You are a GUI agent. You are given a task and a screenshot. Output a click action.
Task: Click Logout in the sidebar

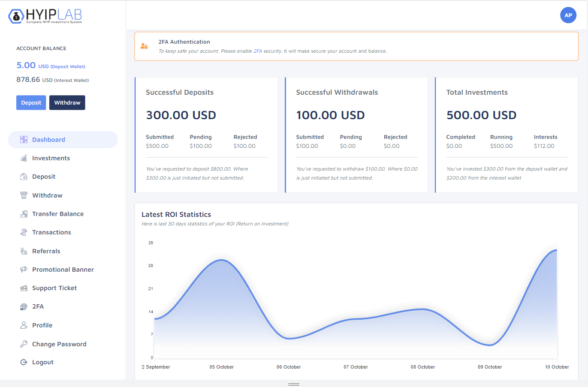click(42, 362)
